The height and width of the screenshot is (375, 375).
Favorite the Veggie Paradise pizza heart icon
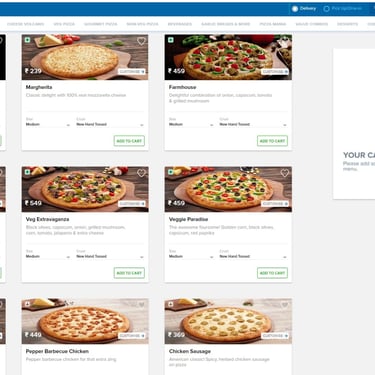pyautogui.click(x=285, y=173)
